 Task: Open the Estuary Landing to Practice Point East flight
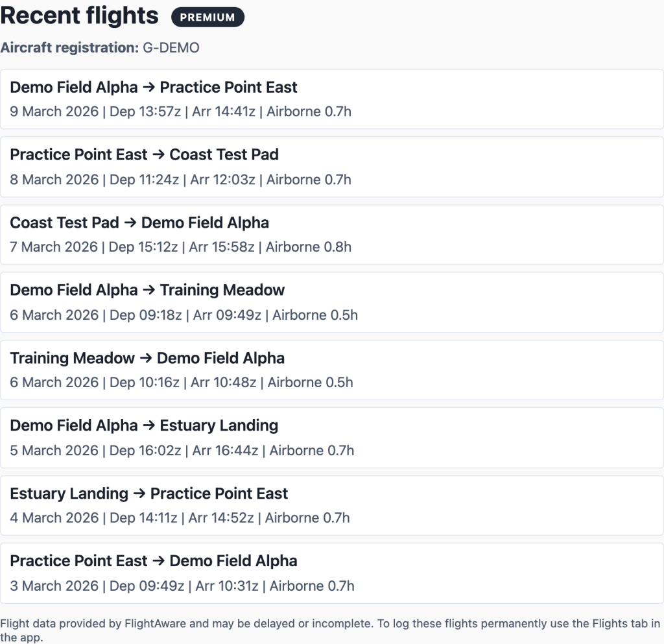[332, 505]
